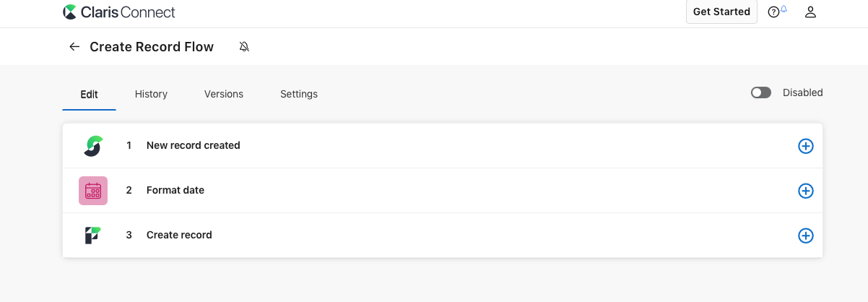The width and height of the screenshot is (868, 302).
Task: Go back using the left arrow
Action: pyautogui.click(x=74, y=47)
